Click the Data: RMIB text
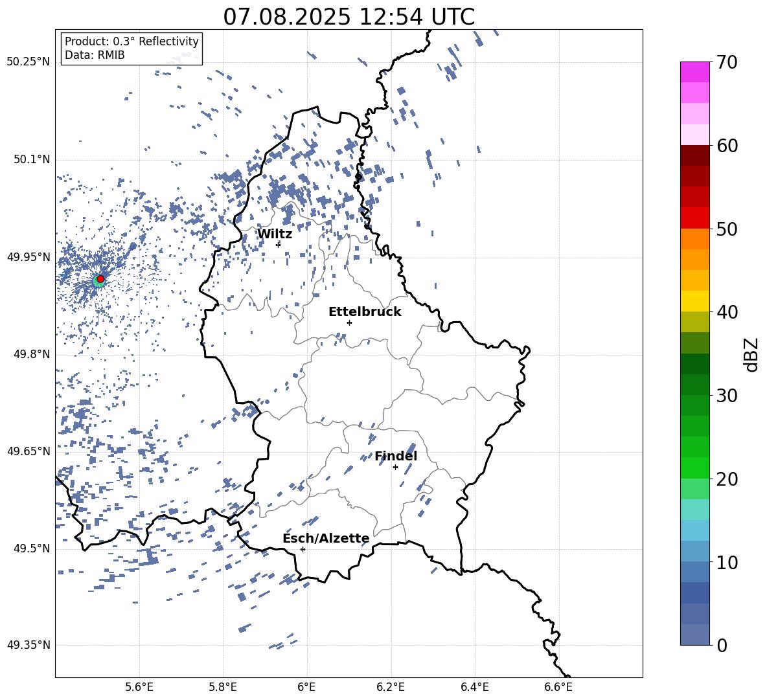The width and height of the screenshot is (767, 700). coord(95,55)
